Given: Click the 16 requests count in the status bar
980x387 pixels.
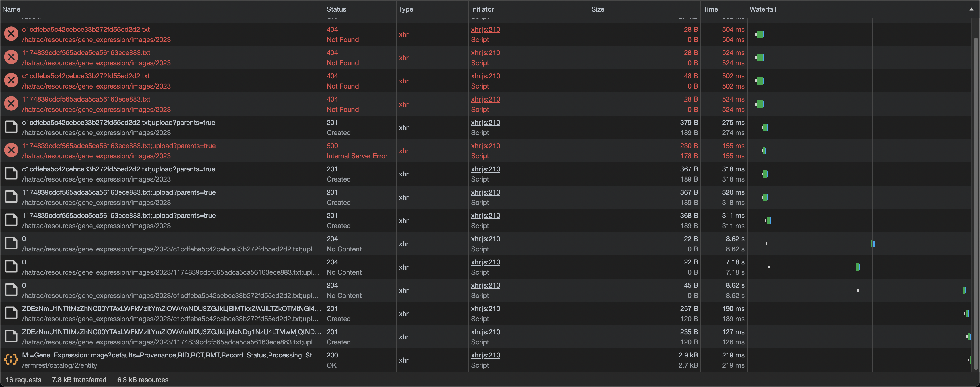Looking at the screenshot, I should [24, 379].
